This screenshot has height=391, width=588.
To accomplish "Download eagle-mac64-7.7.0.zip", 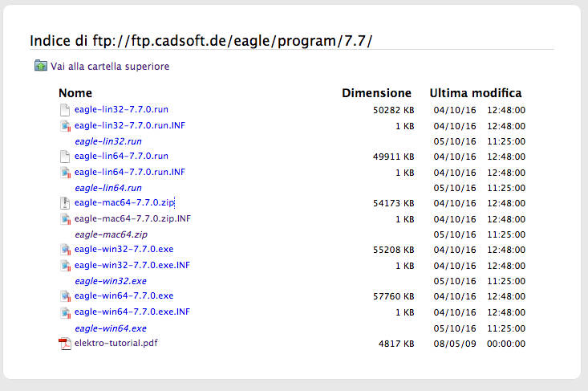I will click(x=124, y=202).
